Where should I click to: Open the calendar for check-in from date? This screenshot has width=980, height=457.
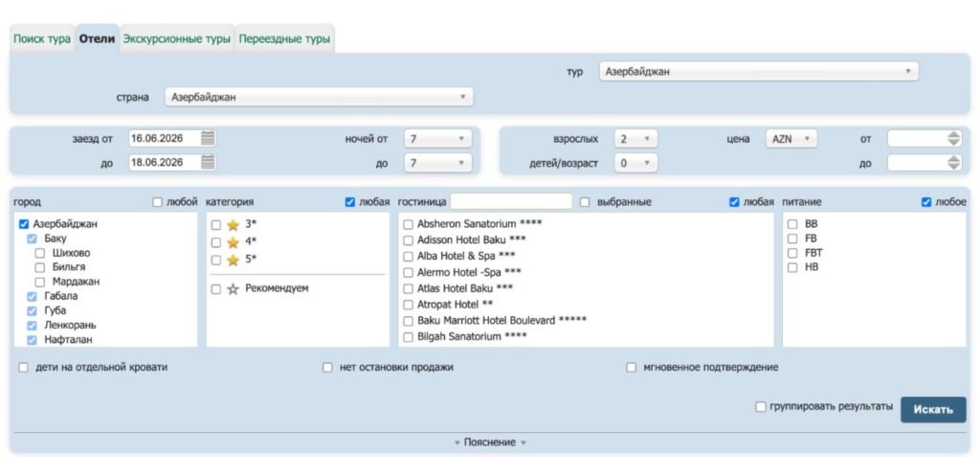tap(208, 138)
